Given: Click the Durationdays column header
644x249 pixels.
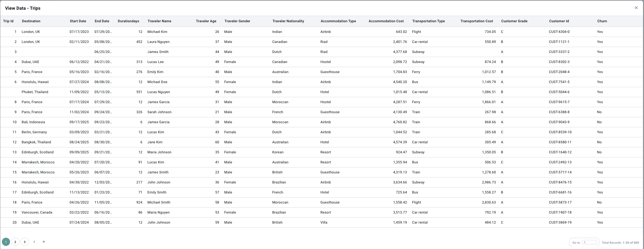Looking at the screenshot, I should pos(128,21).
